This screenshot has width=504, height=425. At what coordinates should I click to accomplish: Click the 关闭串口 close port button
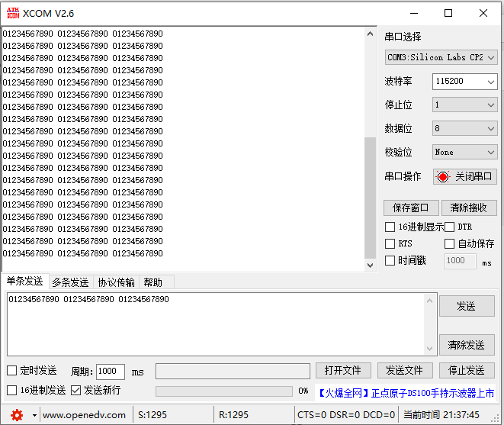tap(465, 176)
